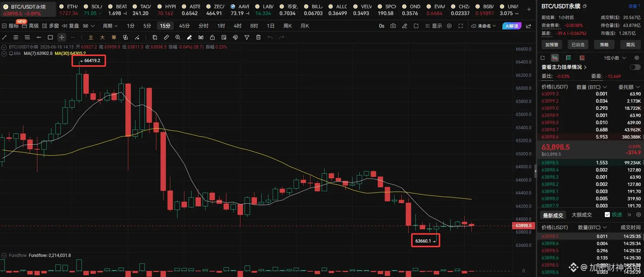Open 数量(BTC) dropdown in order book header
The height and width of the screenshot is (277, 644).
point(592,87)
